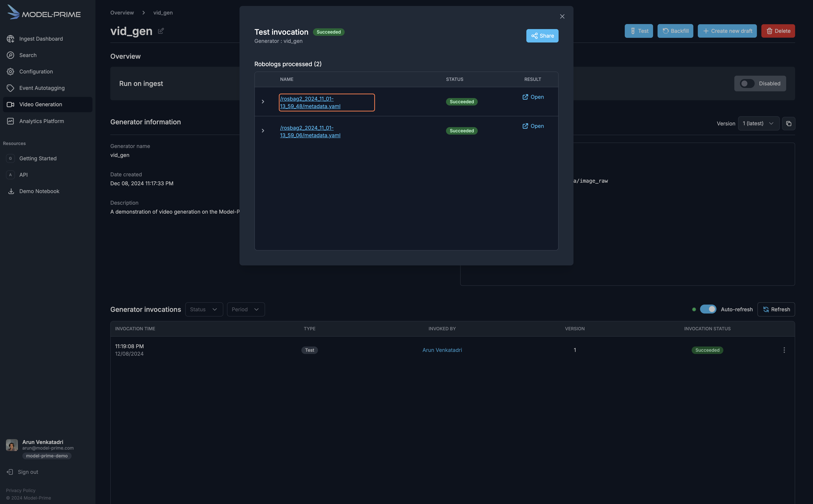Expand the 13_59_06 robolog row
This screenshot has width=813, height=504.
[x=263, y=131]
